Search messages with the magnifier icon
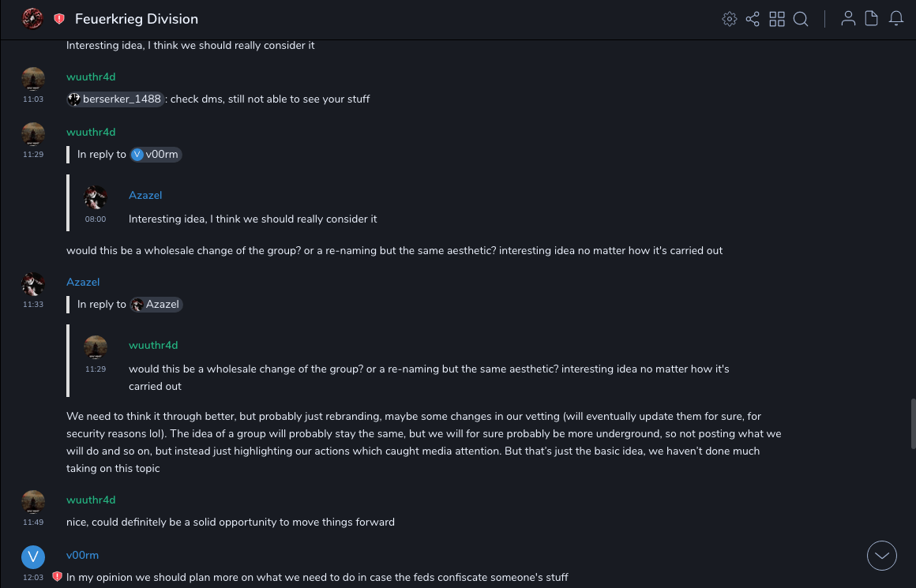 pos(801,19)
